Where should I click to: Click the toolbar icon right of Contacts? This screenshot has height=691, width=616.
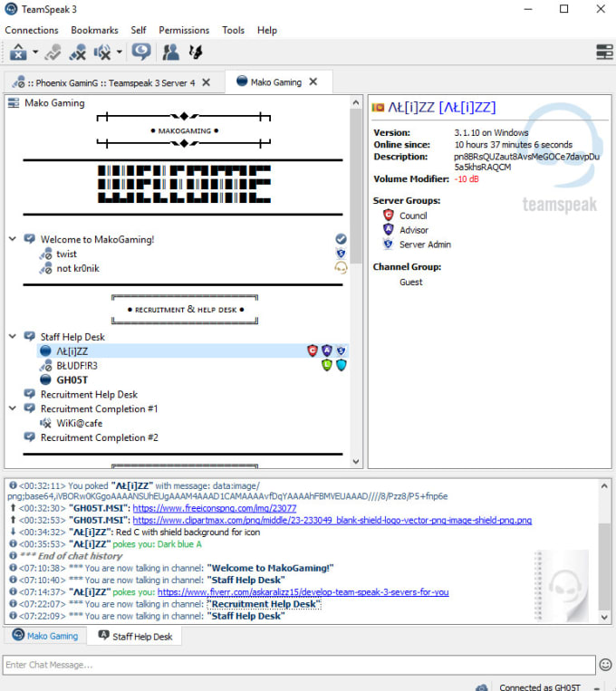point(196,52)
